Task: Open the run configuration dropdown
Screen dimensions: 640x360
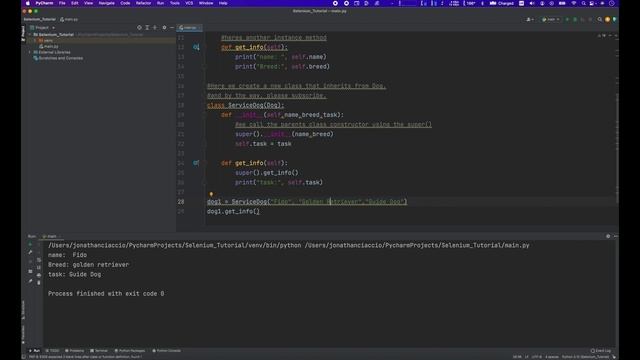Action: coord(551,19)
